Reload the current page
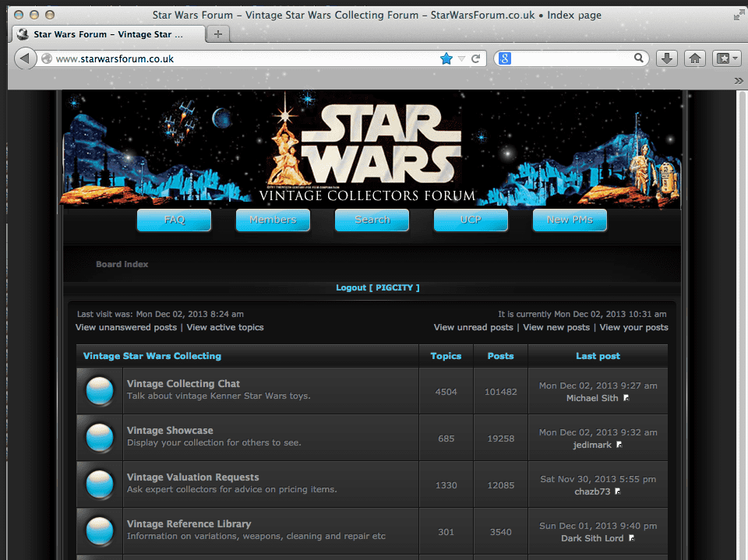The height and width of the screenshot is (560, 748). (475, 58)
